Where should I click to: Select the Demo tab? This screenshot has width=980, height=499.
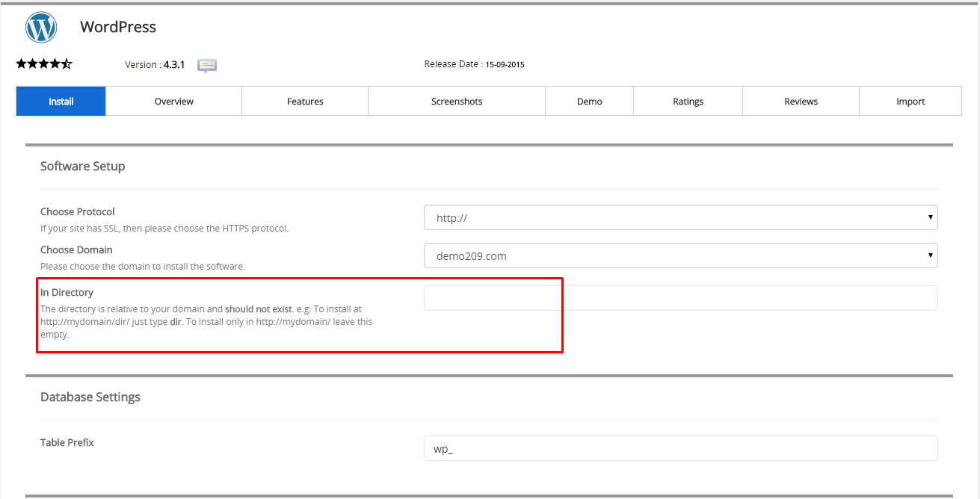coord(590,102)
